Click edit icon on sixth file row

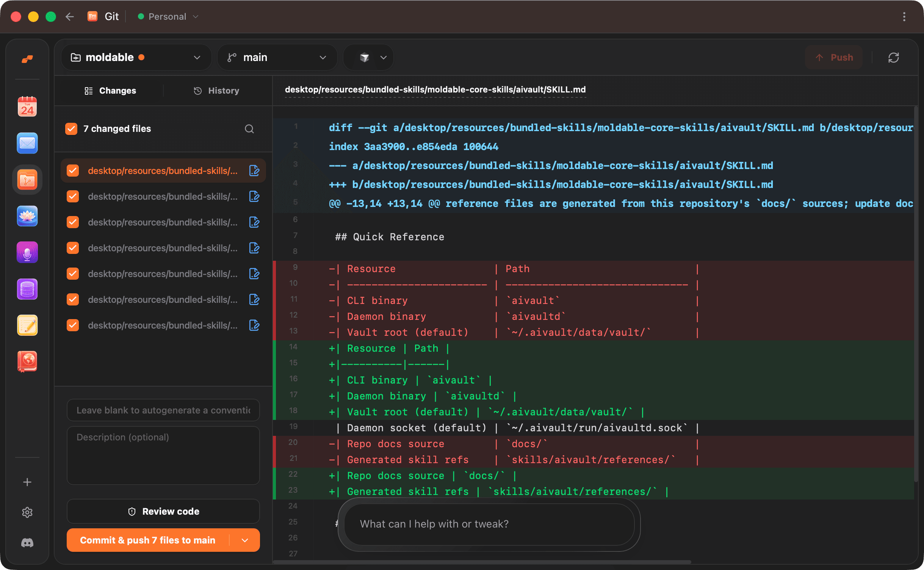coord(254,299)
